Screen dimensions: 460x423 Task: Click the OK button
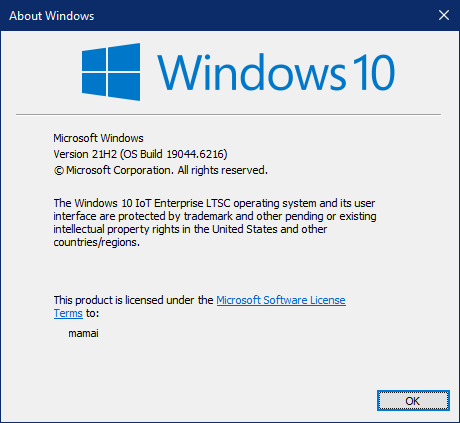pyautogui.click(x=413, y=400)
